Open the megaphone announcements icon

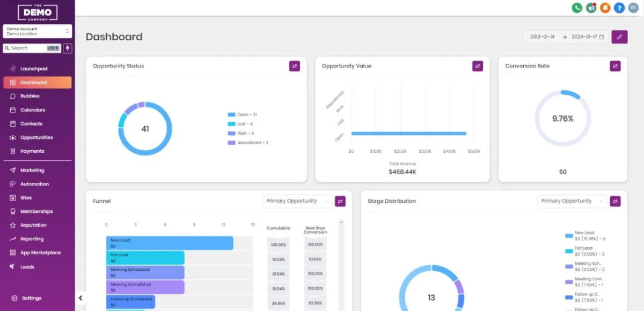pyautogui.click(x=591, y=8)
